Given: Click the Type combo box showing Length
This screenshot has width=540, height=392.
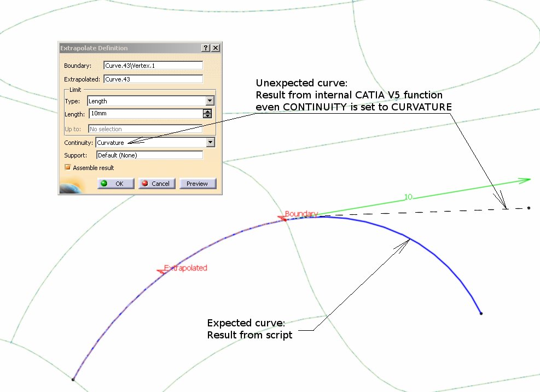Looking at the screenshot, I should (x=151, y=101).
